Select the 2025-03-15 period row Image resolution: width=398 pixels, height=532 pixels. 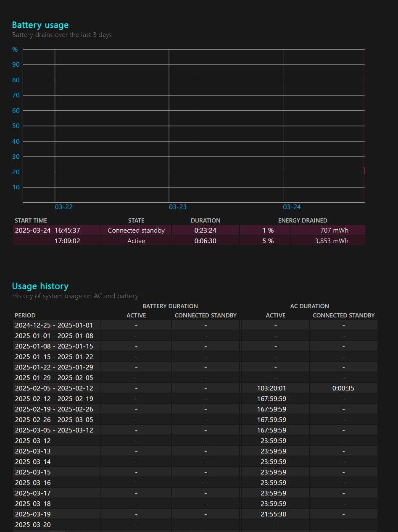point(195,472)
